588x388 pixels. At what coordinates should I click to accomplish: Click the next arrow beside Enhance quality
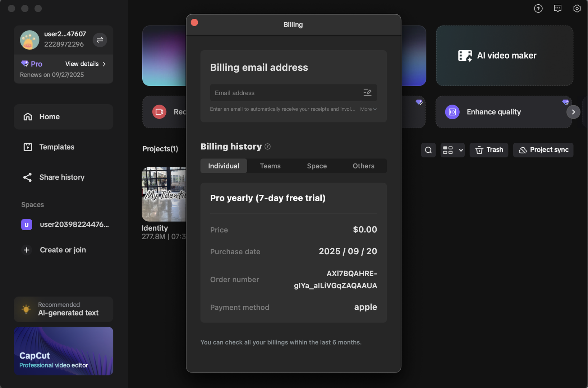[x=573, y=112]
